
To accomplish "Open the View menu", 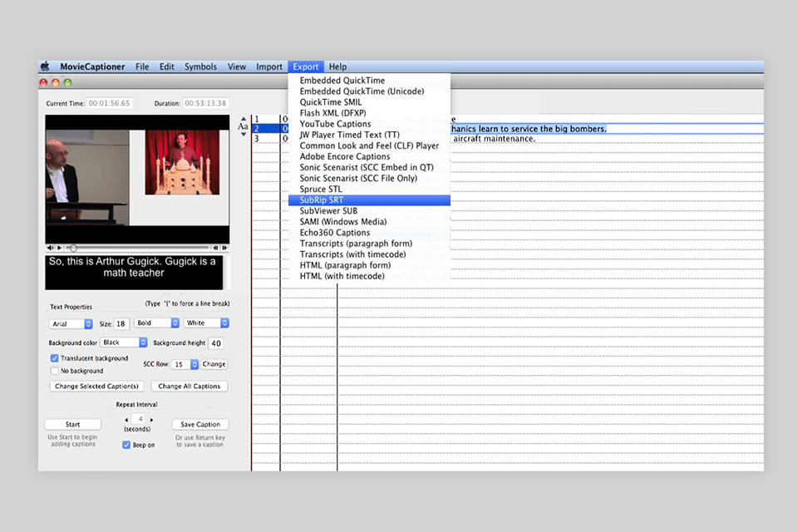I will tap(237, 66).
